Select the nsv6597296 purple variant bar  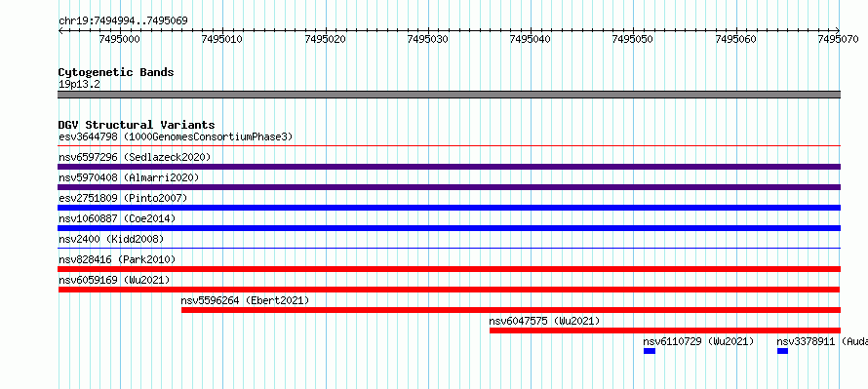pyautogui.click(x=449, y=167)
